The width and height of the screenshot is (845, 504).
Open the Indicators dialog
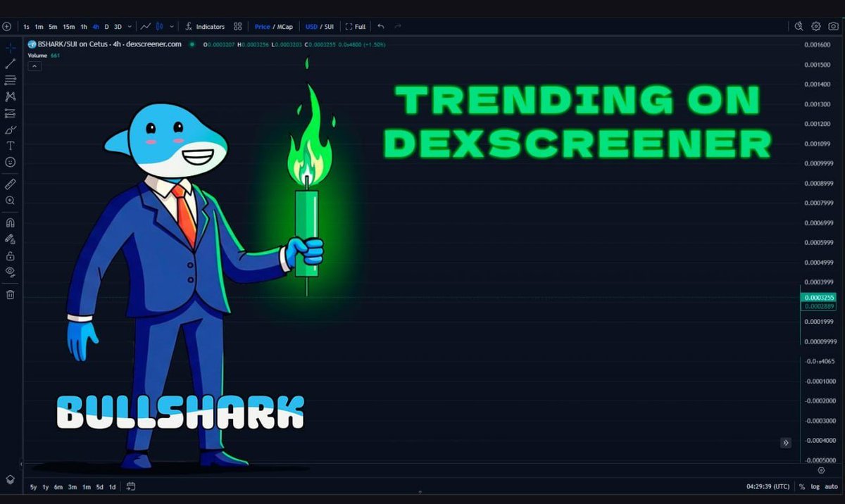pos(205,27)
